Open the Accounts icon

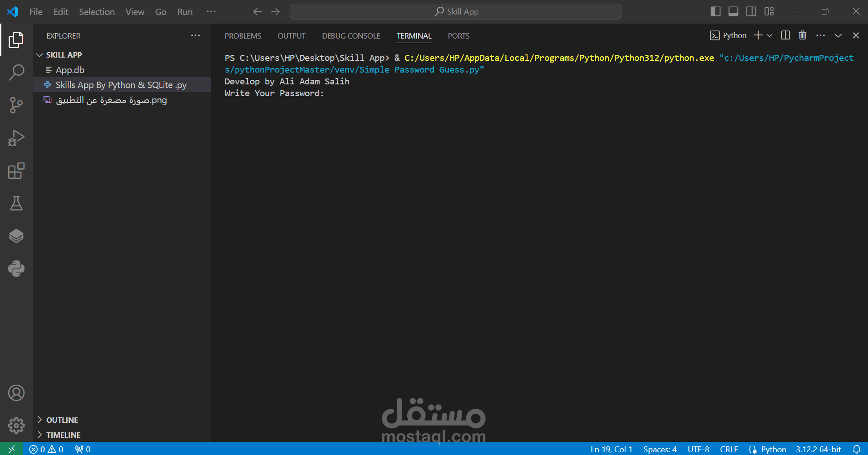(16, 393)
